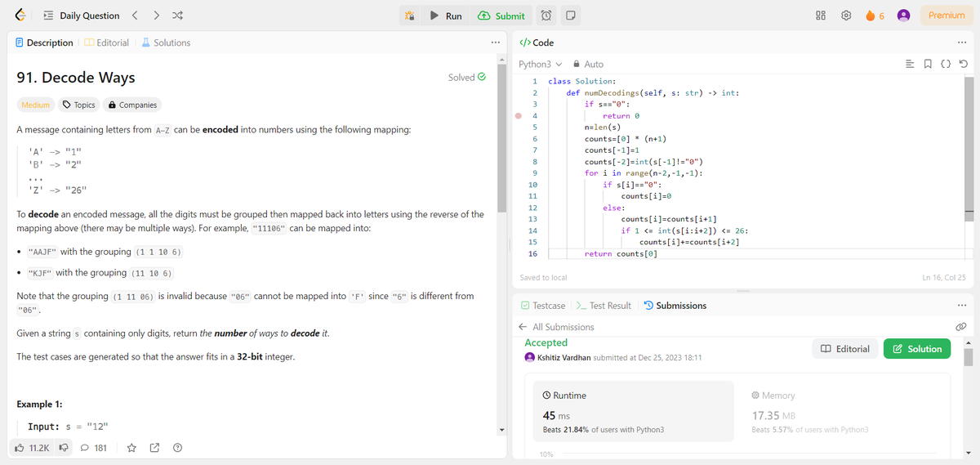Viewport: 980px width, 465px height.
Task: Click the Accepted status text
Action: [x=546, y=342]
